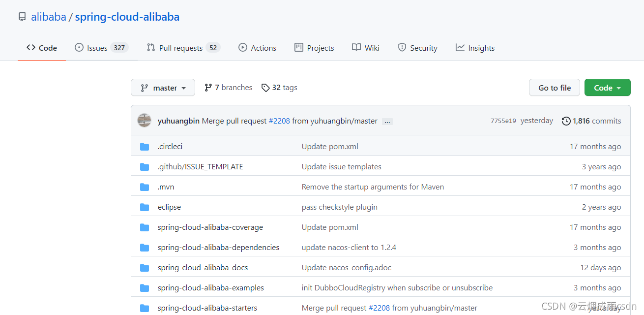Click the folder icon for spring-cloud-alibaba-examples
This screenshot has width=644, height=315.
pyautogui.click(x=145, y=288)
